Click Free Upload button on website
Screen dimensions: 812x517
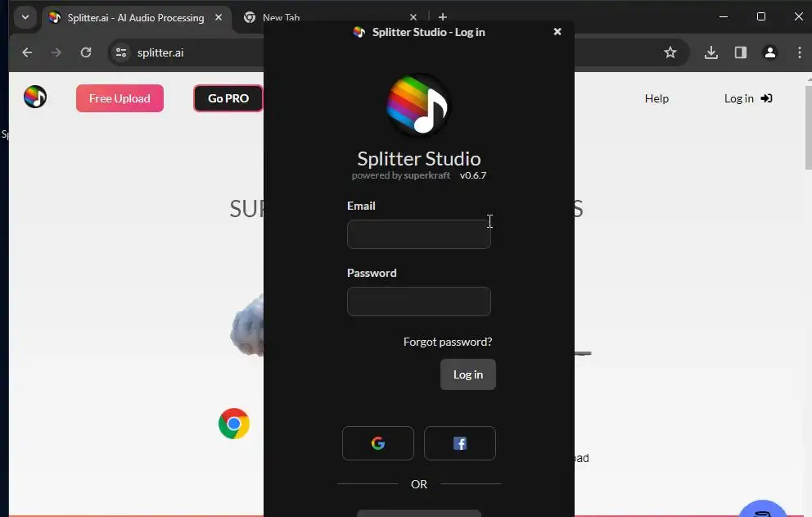pyautogui.click(x=120, y=98)
